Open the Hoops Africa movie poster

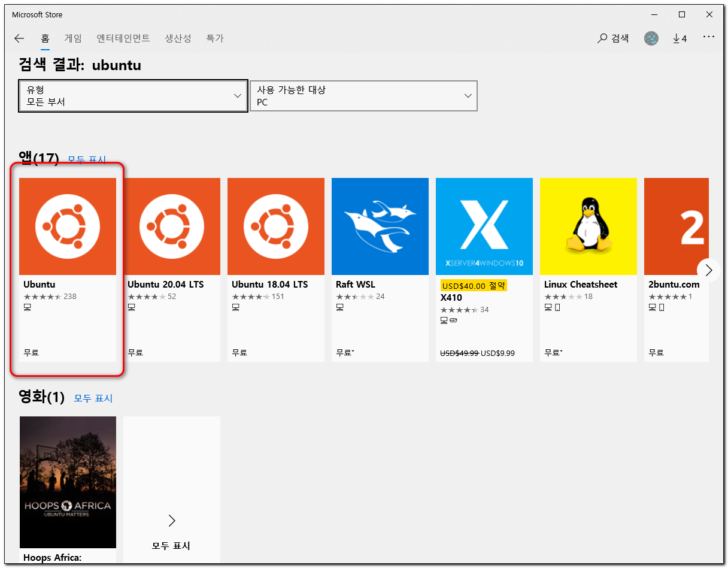[68, 482]
